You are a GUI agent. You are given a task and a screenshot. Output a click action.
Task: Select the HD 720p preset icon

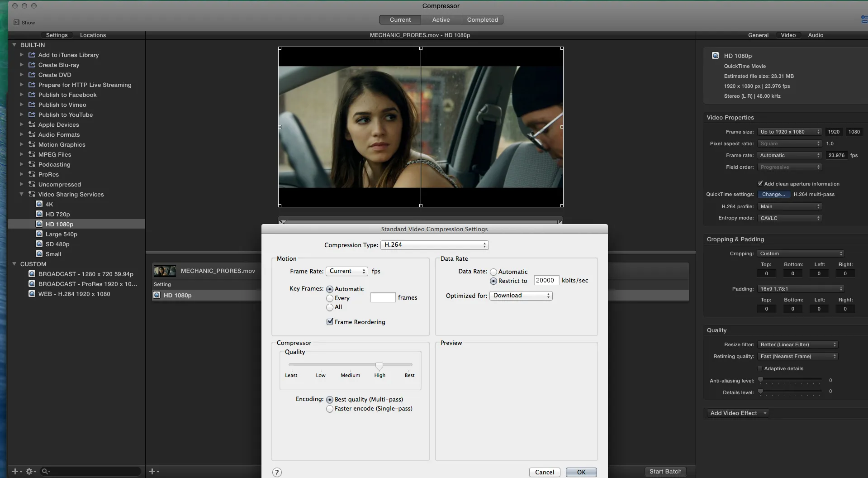tap(39, 214)
